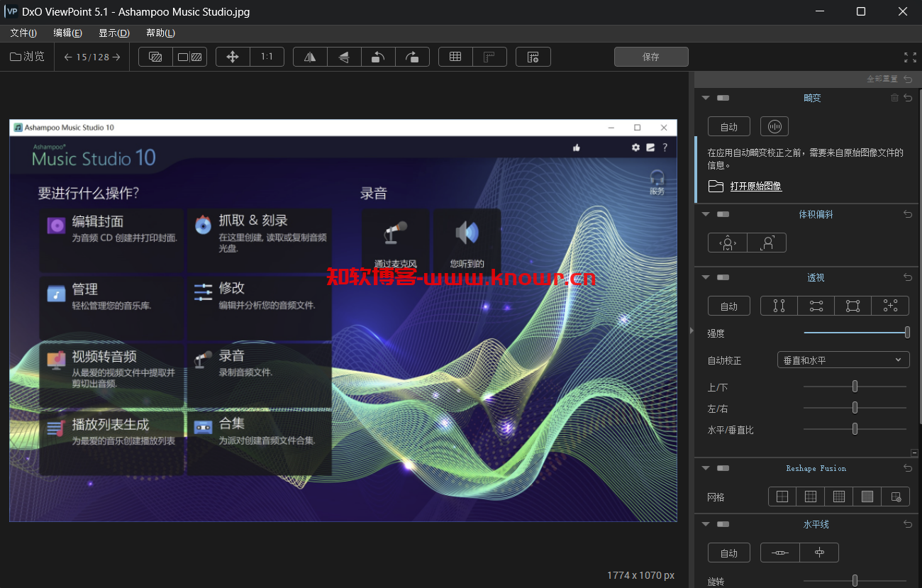This screenshot has height=588, width=922.
Task: Toggle the 体积偏斜 correction switch
Action: pos(723,214)
